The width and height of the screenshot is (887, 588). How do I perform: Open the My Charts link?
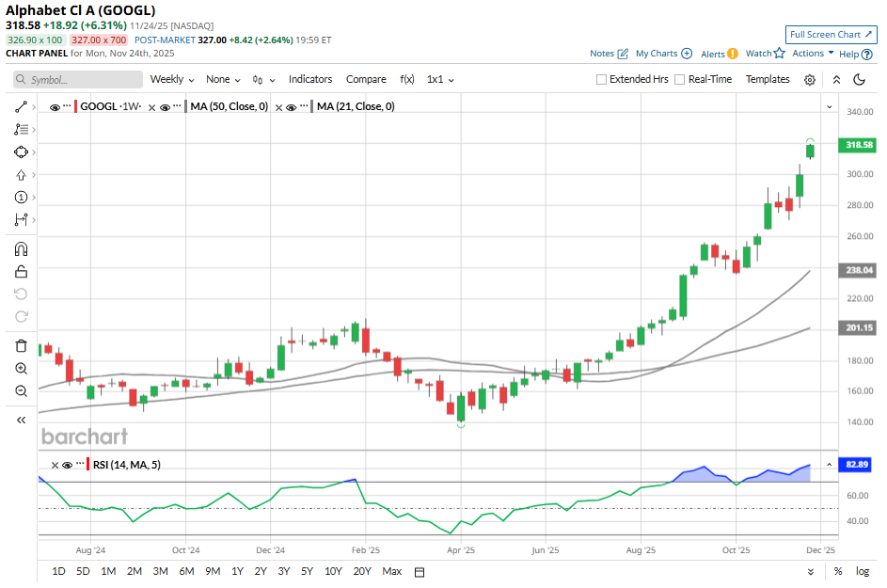(657, 54)
